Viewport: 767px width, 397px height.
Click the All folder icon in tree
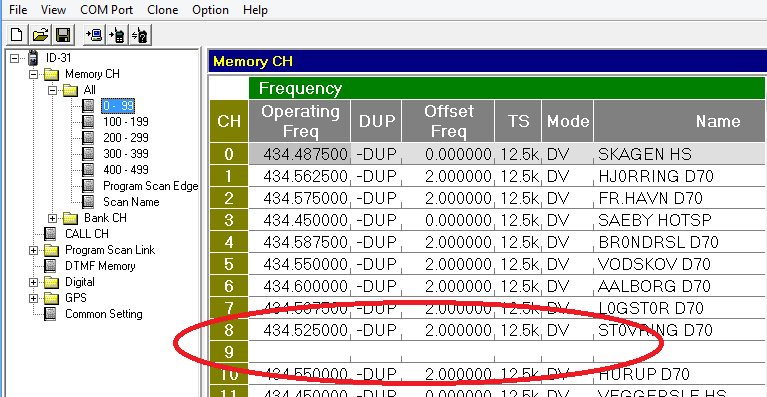click(x=70, y=90)
